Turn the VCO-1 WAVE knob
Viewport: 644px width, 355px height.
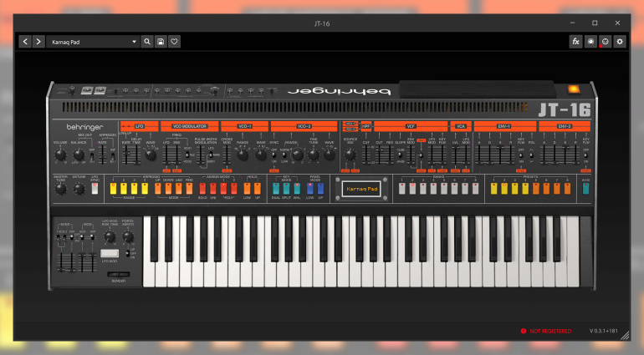261,155
